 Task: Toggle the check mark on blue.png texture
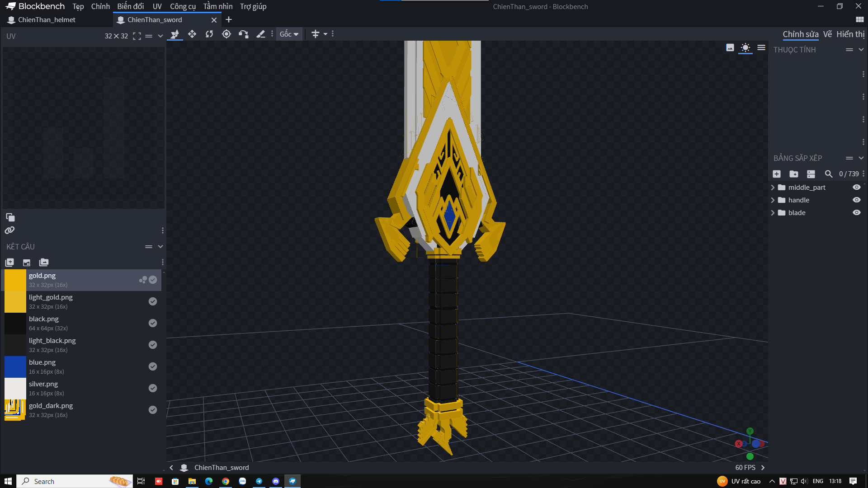point(153,366)
